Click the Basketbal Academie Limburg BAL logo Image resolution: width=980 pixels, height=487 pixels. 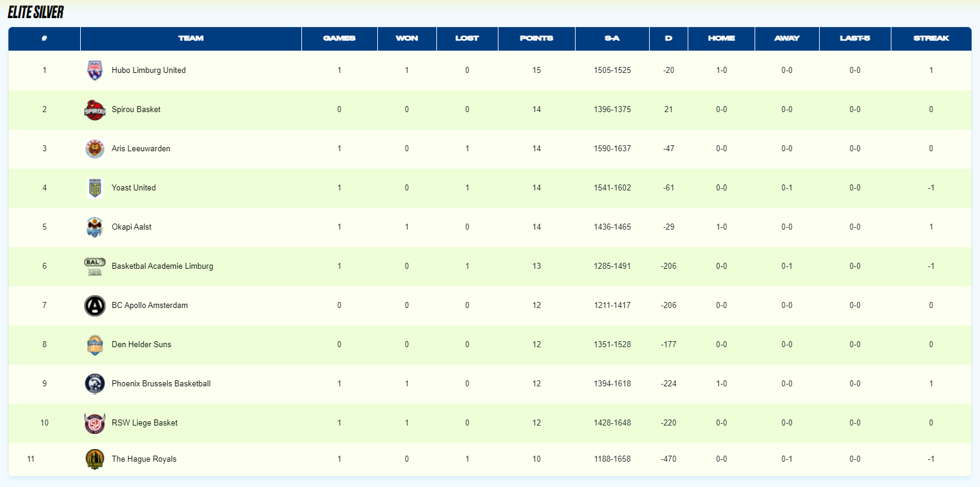(x=95, y=266)
